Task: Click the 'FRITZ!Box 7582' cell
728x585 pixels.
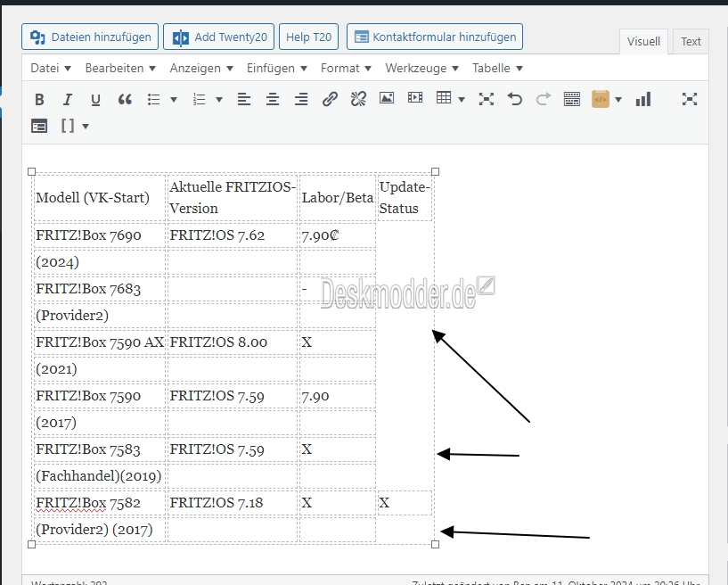Action: tap(100, 503)
